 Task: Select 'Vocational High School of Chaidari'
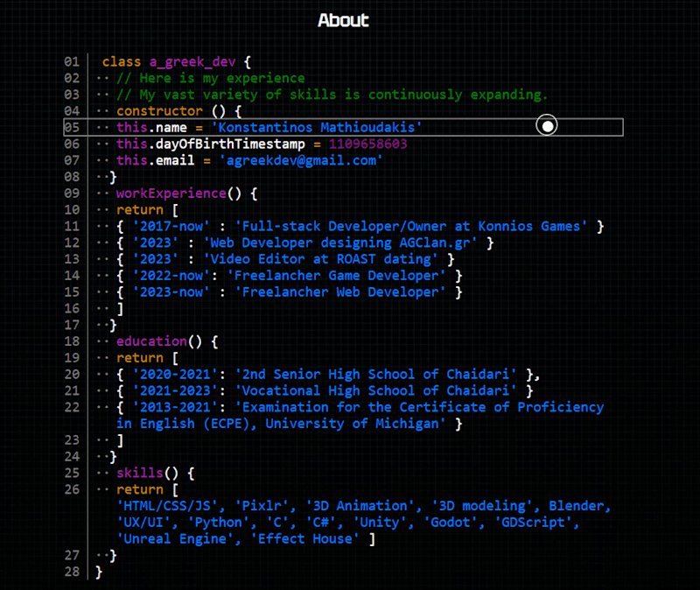point(375,390)
